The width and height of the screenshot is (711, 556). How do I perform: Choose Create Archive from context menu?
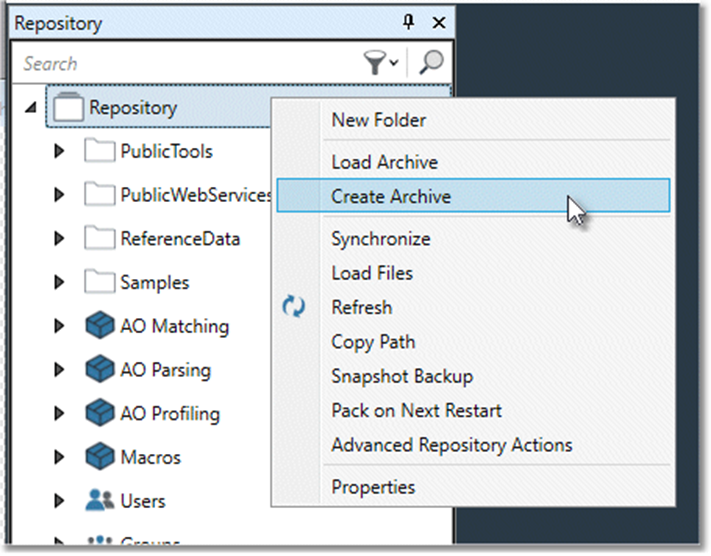(x=391, y=197)
